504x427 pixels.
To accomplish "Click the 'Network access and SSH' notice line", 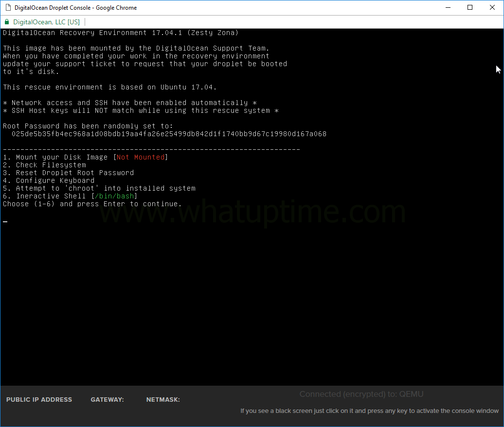I will (x=130, y=103).
